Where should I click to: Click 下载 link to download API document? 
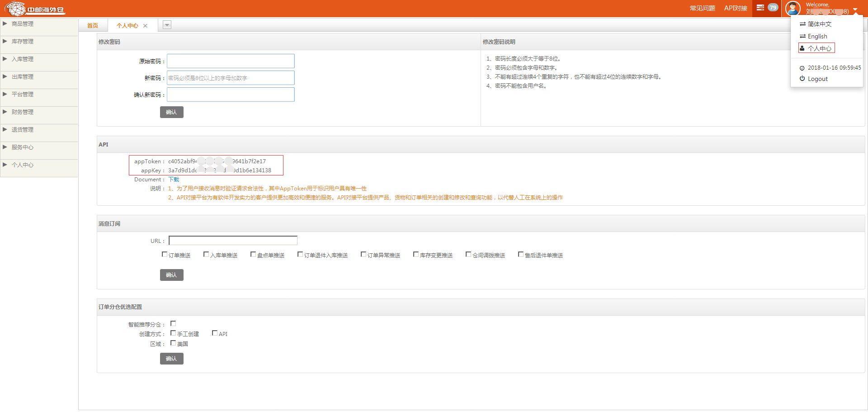point(174,180)
